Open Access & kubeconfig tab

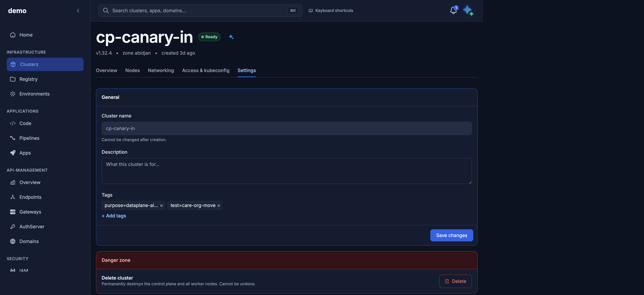[x=205, y=70]
